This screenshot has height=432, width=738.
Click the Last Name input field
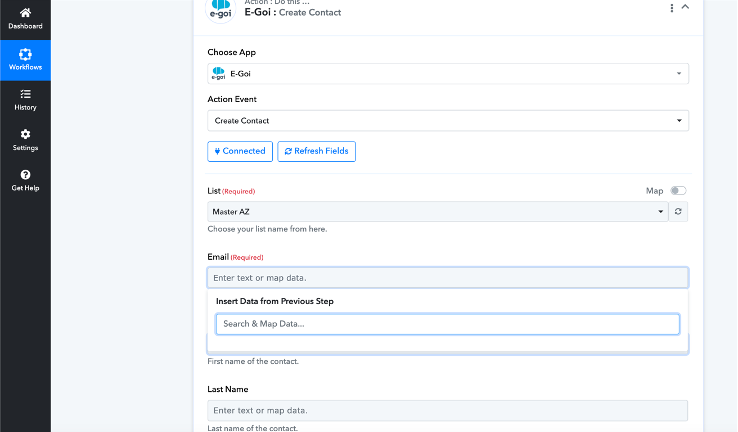[448, 410]
